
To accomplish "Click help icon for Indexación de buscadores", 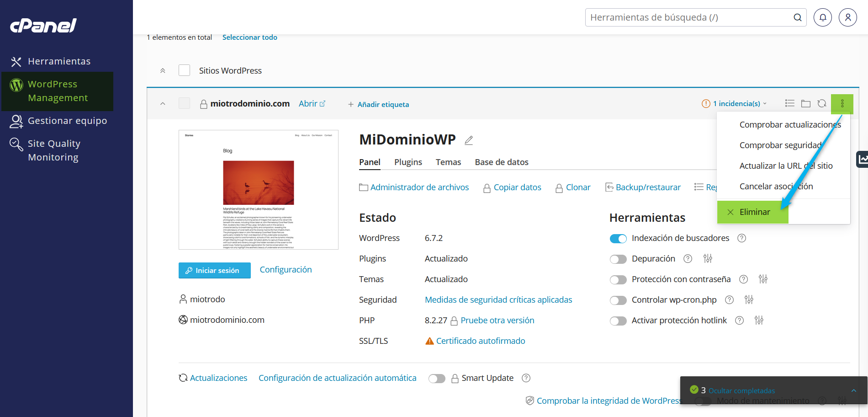I will pyautogui.click(x=742, y=238).
